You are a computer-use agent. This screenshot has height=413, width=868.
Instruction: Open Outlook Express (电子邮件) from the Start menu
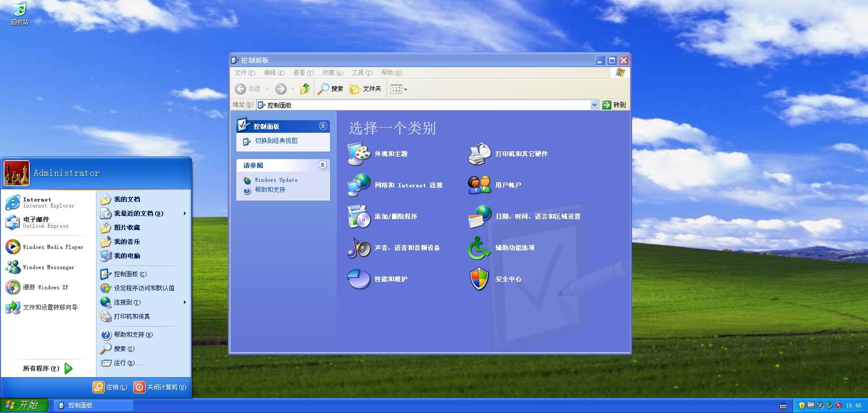tap(49, 223)
